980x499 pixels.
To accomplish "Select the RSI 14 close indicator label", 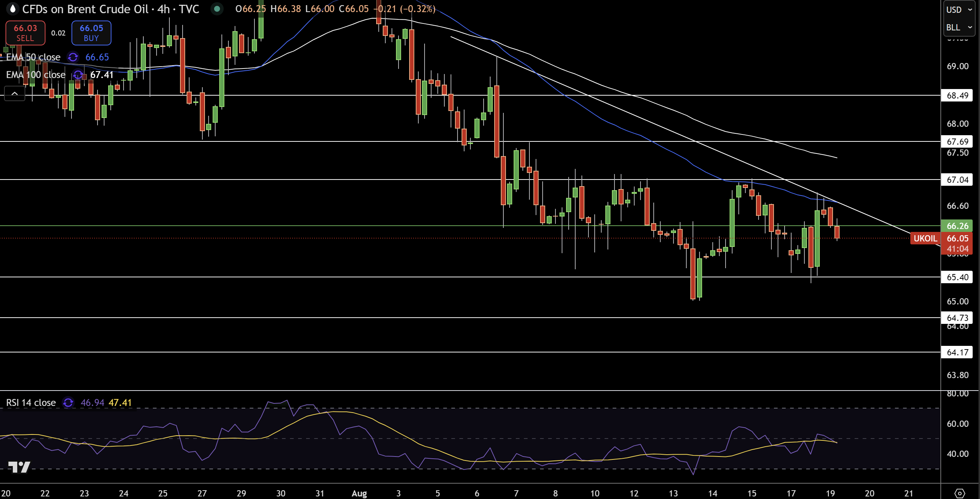I will 31,403.
